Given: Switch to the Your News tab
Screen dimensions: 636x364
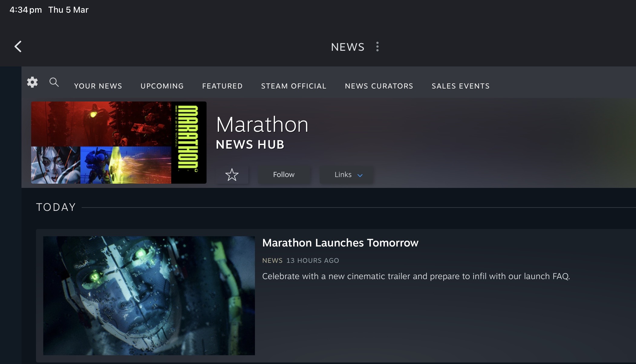Looking at the screenshot, I should [98, 86].
